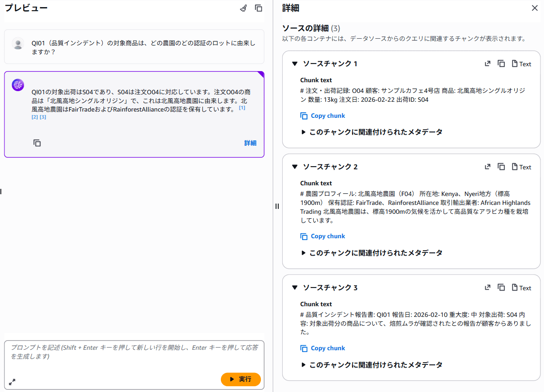Click copy icon in ソースチャンク 1 header
Viewport: 544px width, 392px height.
[x=501, y=64]
